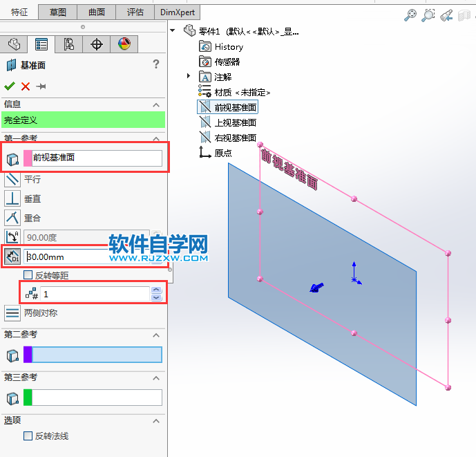The height and width of the screenshot is (457, 476).
Task: Select 上视基准面 label in the tree
Action: tap(236, 122)
